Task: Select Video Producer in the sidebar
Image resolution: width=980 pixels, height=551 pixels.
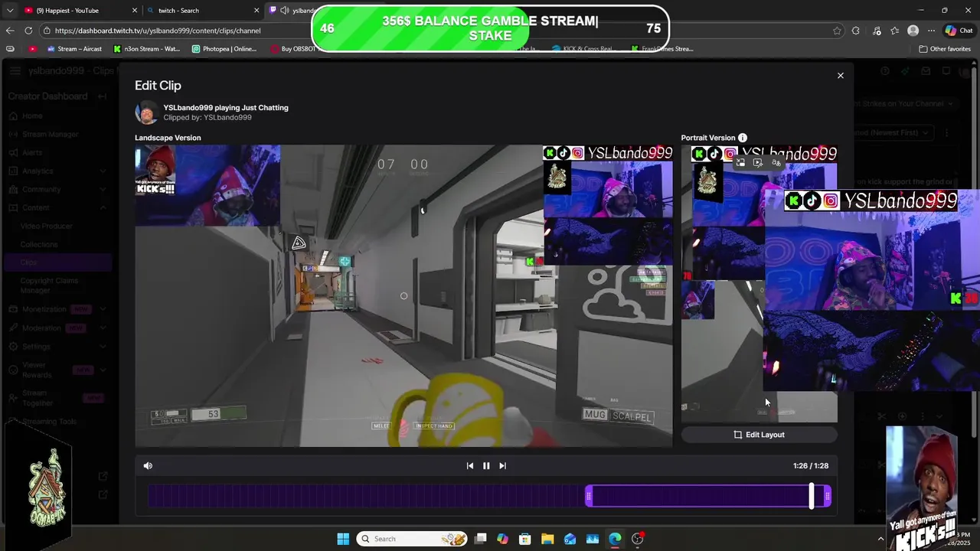Action: pos(46,226)
